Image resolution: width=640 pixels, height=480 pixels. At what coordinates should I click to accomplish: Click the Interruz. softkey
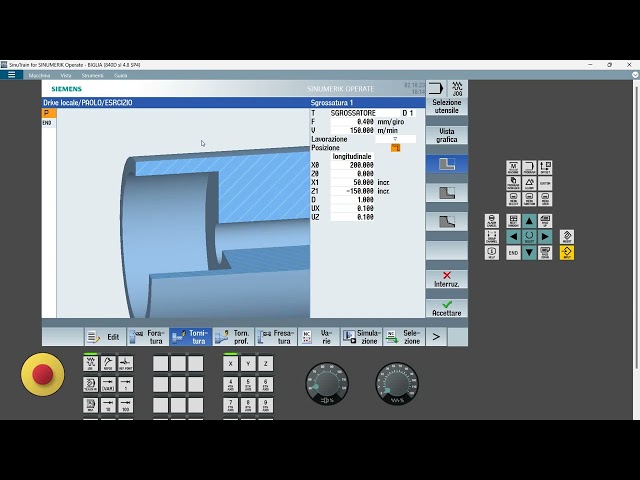pyautogui.click(x=447, y=279)
